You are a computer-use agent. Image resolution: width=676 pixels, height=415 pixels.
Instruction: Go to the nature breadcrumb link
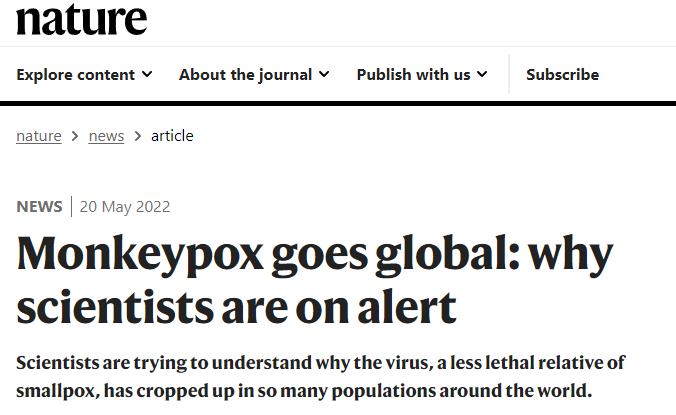(x=39, y=136)
